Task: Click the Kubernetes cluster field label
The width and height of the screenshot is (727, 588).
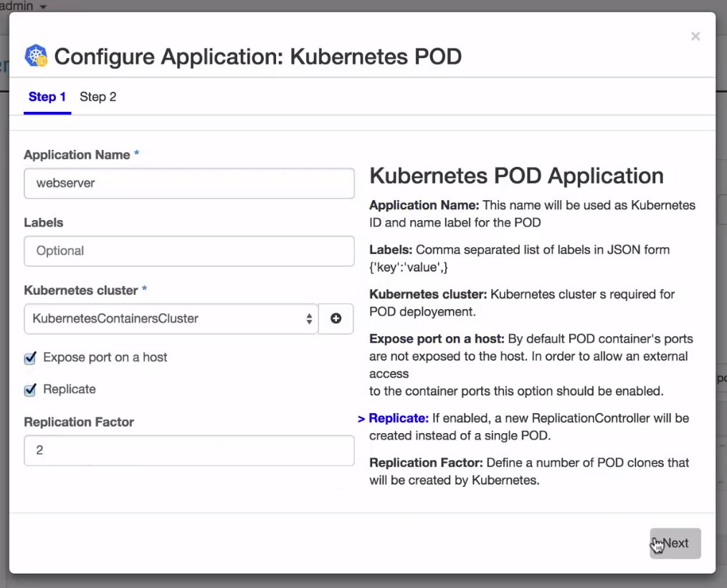Action: [82, 290]
